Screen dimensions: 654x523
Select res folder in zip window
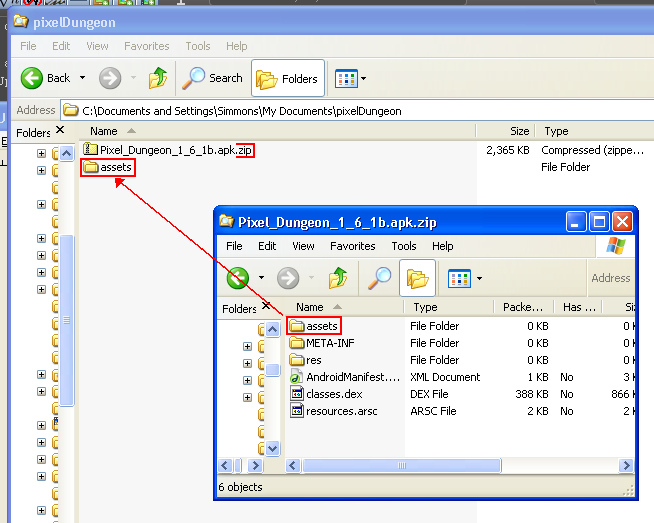pos(305,360)
